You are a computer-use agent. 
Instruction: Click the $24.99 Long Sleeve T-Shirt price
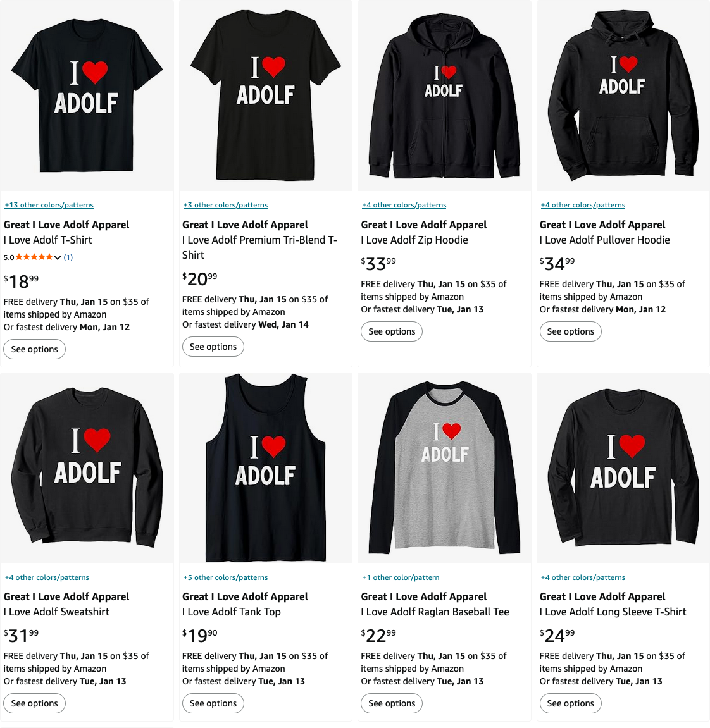click(557, 635)
